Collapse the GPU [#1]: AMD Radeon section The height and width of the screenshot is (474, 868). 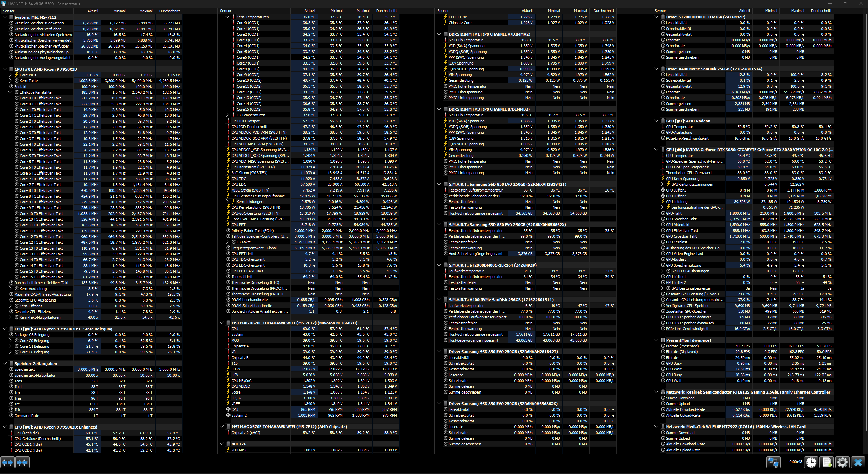[656, 121]
